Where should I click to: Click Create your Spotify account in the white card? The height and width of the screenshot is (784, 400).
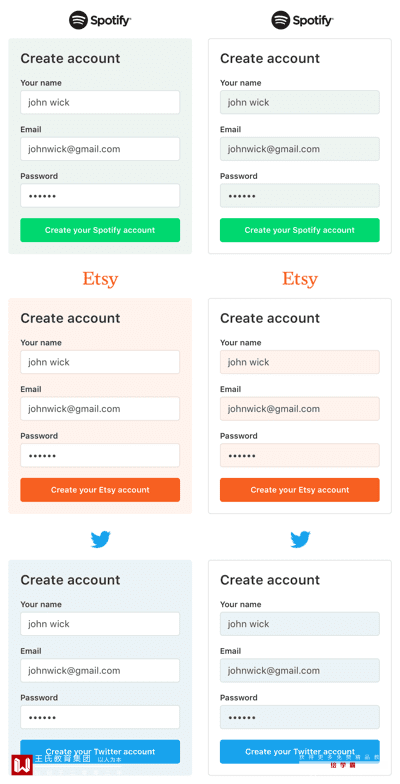[x=300, y=230]
